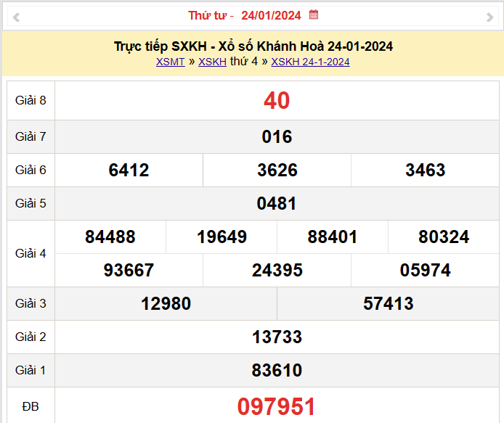Select Giải 4 number 80324

click(x=444, y=237)
